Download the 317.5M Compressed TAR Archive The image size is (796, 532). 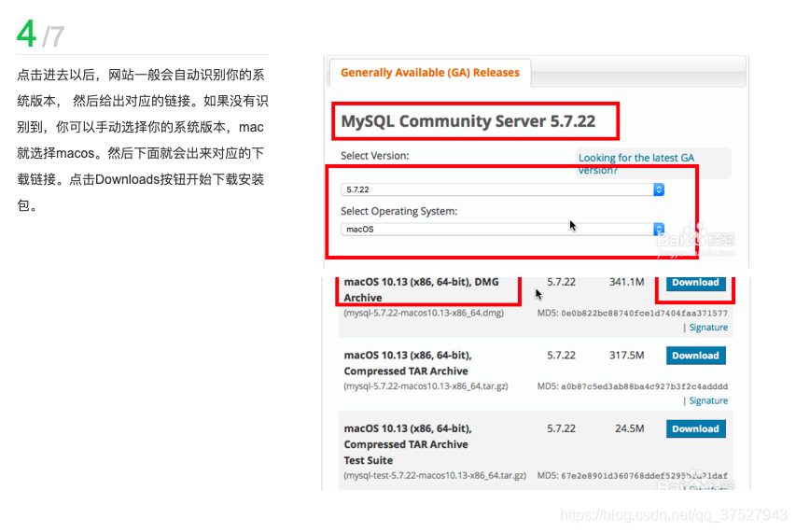click(x=695, y=356)
